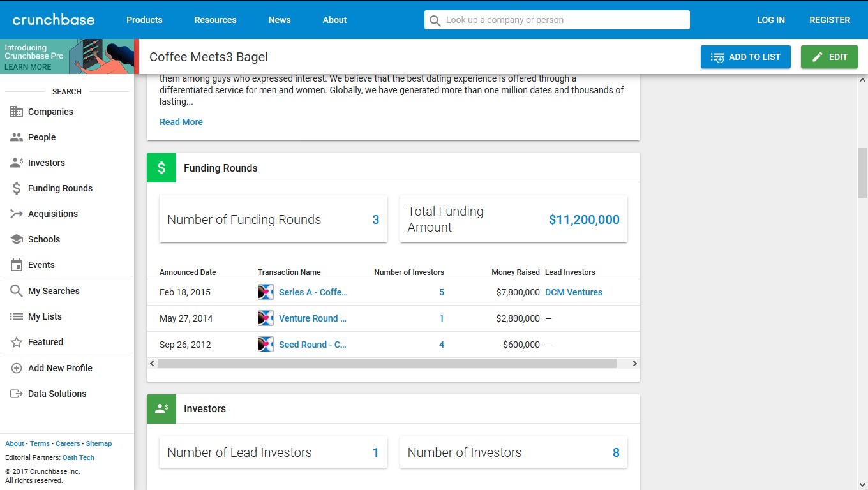This screenshot has width=868, height=490.
Task: Click the table's right scroll arrow
Action: 635,364
